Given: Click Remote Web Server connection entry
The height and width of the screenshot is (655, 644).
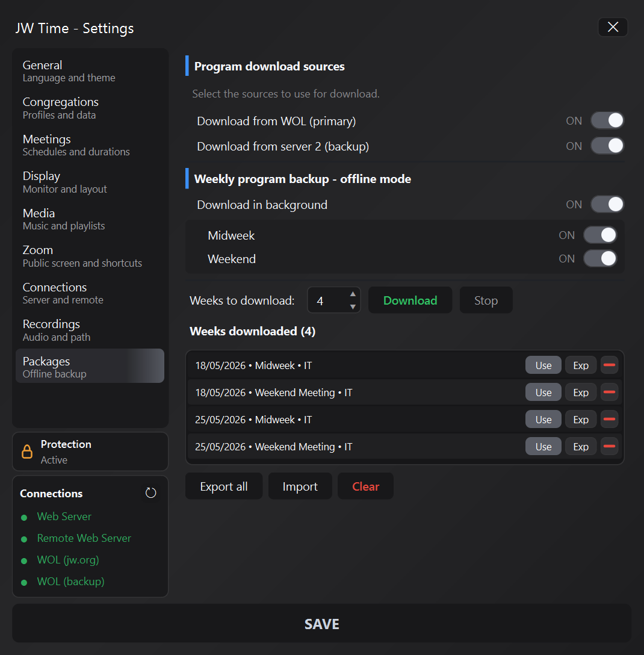Looking at the screenshot, I should [x=84, y=538].
